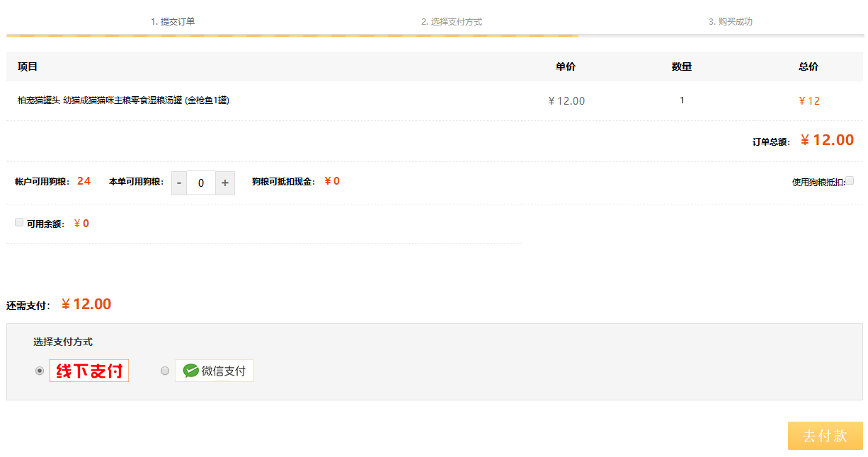Click the 还需支付 amount ¥12.00
The height and width of the screenshot is (457, 868).
(86, 304)
